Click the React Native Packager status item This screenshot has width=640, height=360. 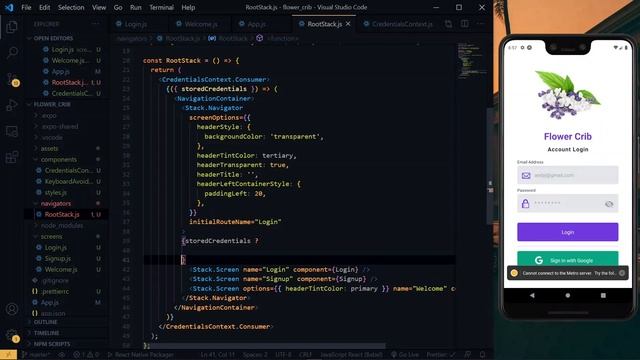click(140, 355)
